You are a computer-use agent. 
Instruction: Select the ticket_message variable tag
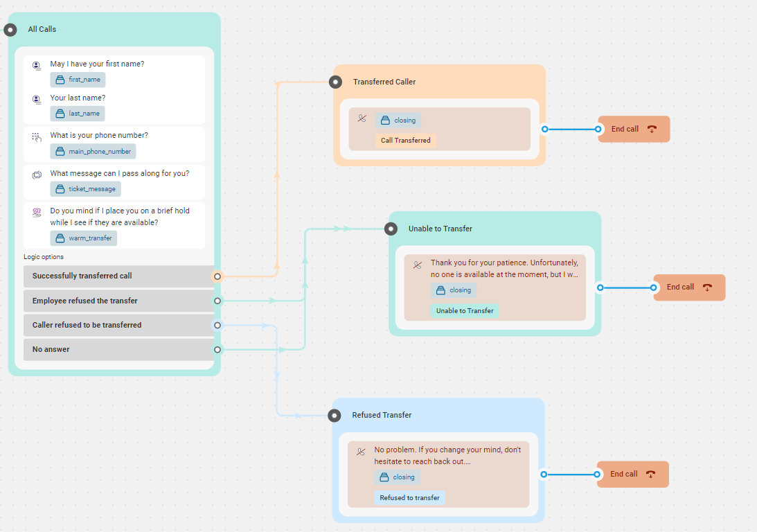point(85,188)
